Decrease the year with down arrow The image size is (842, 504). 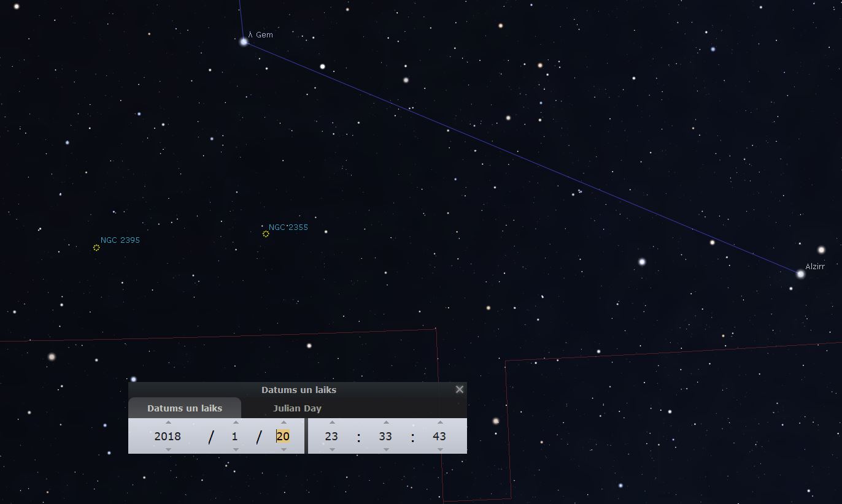pyautogui.click(x=168, y=449)
